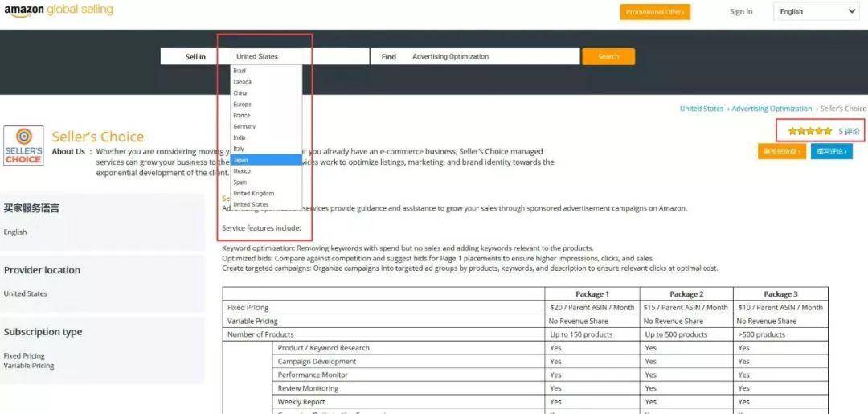The image size is (868, 414).
Task: Click the 'About Us' label
Action: [x=68, y=151]
